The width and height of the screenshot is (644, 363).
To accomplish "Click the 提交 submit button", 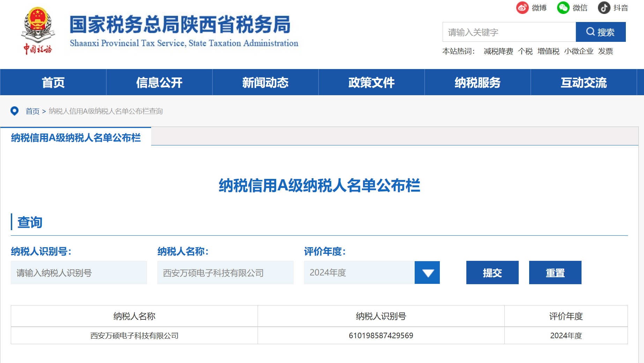I will (492, 273).
